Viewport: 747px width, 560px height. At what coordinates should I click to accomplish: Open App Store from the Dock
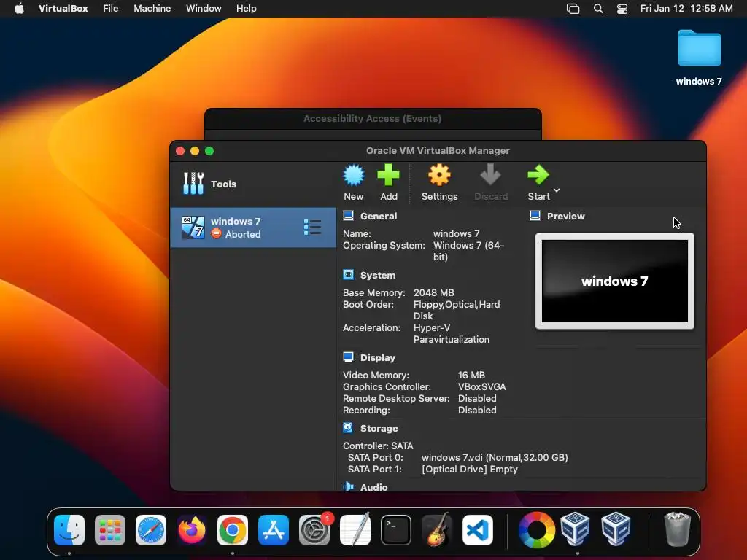(274, 529)
